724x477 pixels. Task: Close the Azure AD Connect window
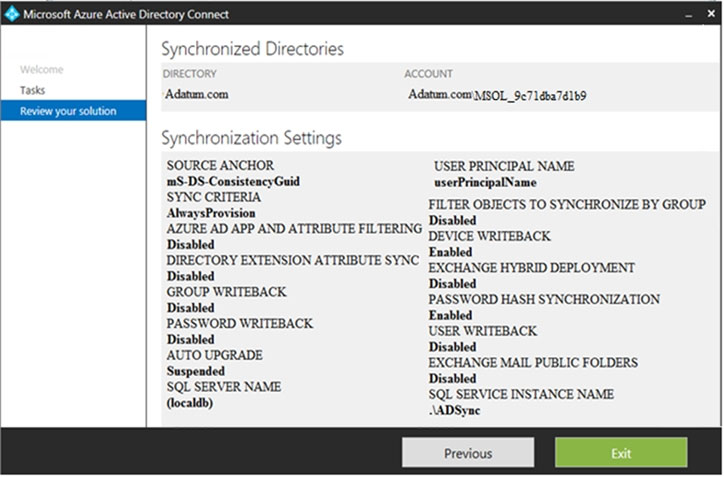coord(709,15)
